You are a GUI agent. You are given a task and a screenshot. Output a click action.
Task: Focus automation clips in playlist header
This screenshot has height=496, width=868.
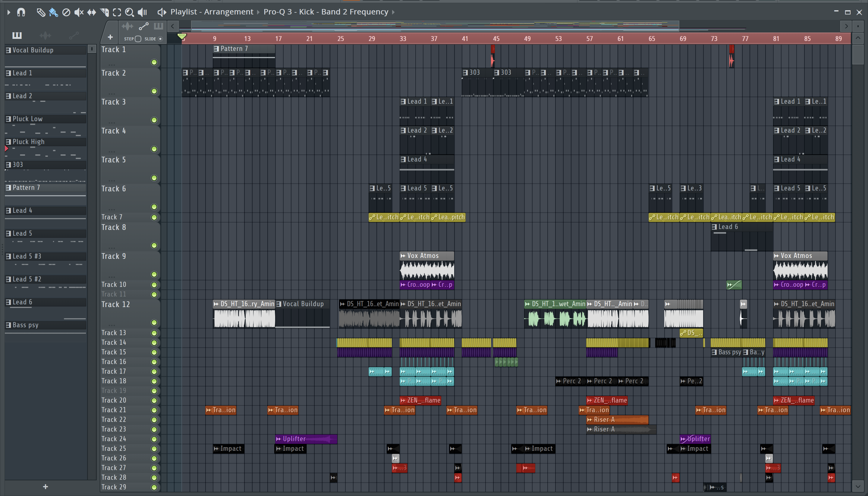tap(143, 26)
